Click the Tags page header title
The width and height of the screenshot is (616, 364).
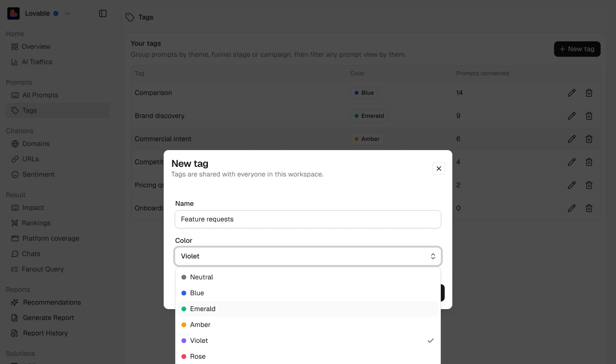coord(146,17)
